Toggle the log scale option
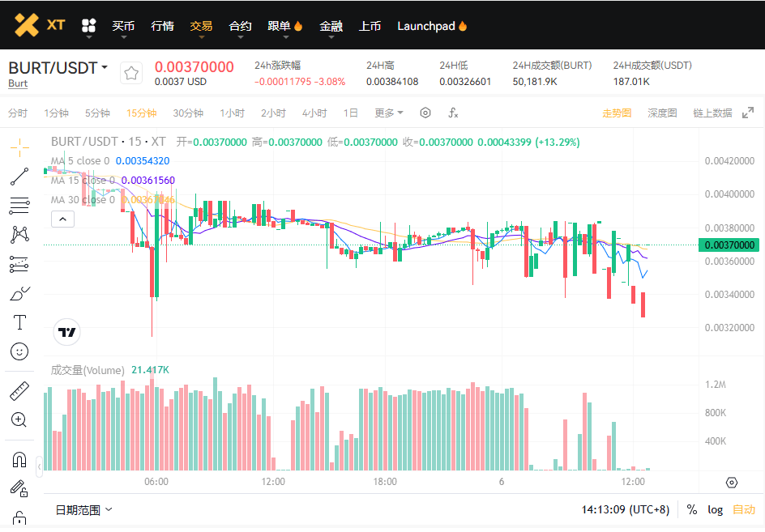This screenshot has width=765, height=532. pyautogui.click(x=715, y=509)
